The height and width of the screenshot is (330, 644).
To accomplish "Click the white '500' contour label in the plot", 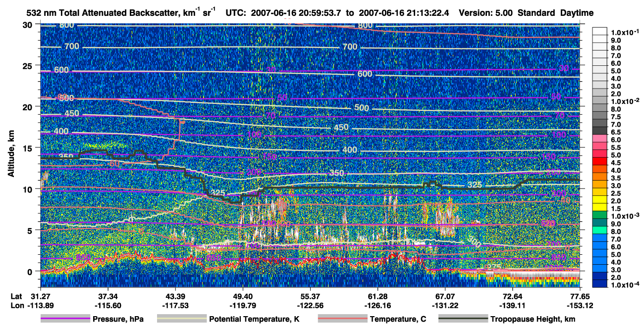I will coord(361,108).
